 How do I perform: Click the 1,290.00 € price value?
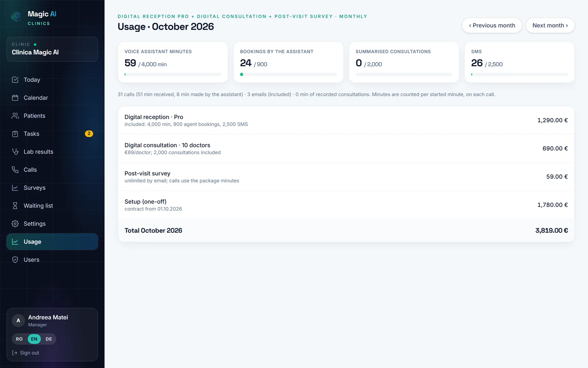pyautogui.click(x=552, y=120)
